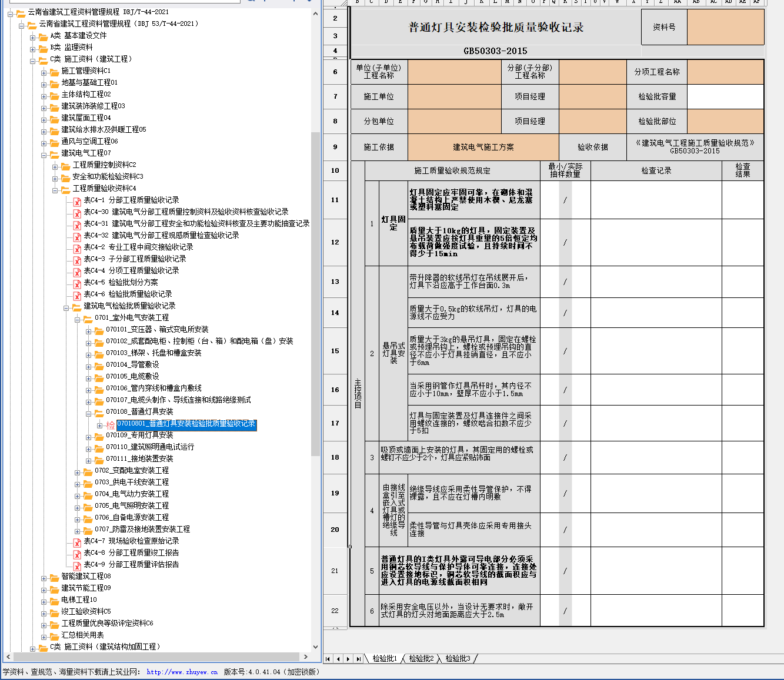This screenshot has height=680, width=784.
Task: Click the PDF icon for 表C4-3 子分部工程质量验收记录
Action: [76, 260]
